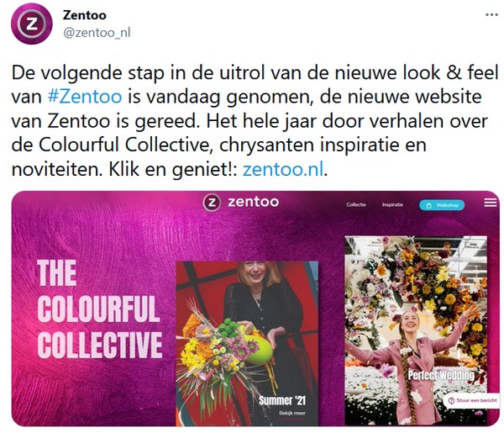This screenshot has width=504, height=433.
Task: Open the Inspiratie menu item
Action: tap(392, 204)
